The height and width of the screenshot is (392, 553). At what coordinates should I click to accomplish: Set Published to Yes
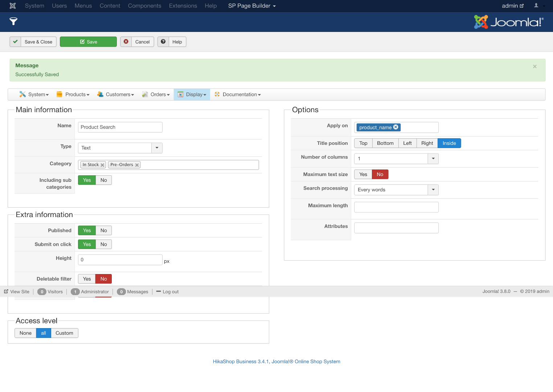point(87,230)
